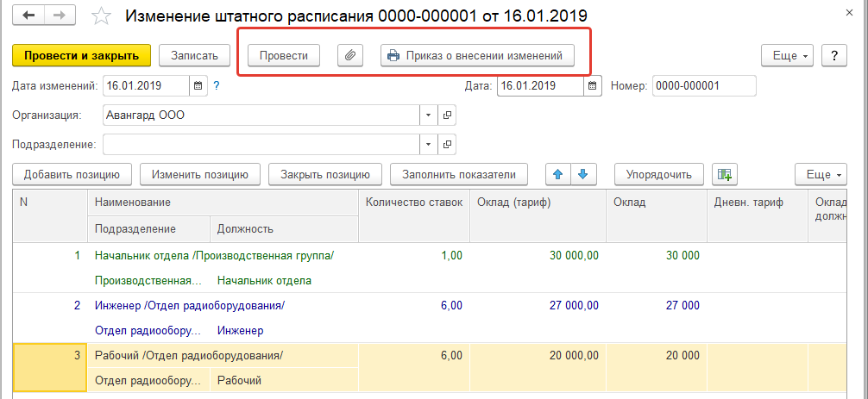Open attached files paperclip icon
The width and height of the screenshot is (868, 399).
[x=349, y=55]
